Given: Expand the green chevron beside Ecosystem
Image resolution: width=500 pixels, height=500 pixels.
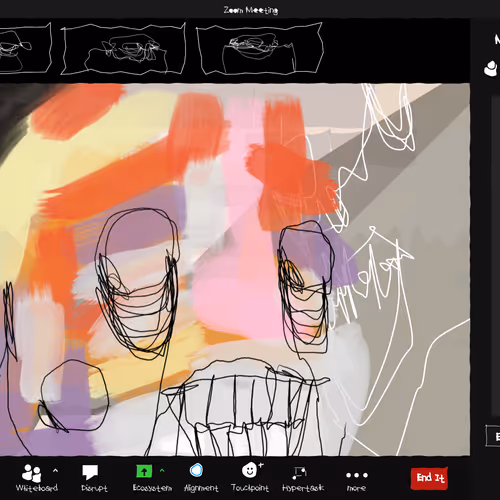Looking at the screenshot, I should tap(162, 470).
